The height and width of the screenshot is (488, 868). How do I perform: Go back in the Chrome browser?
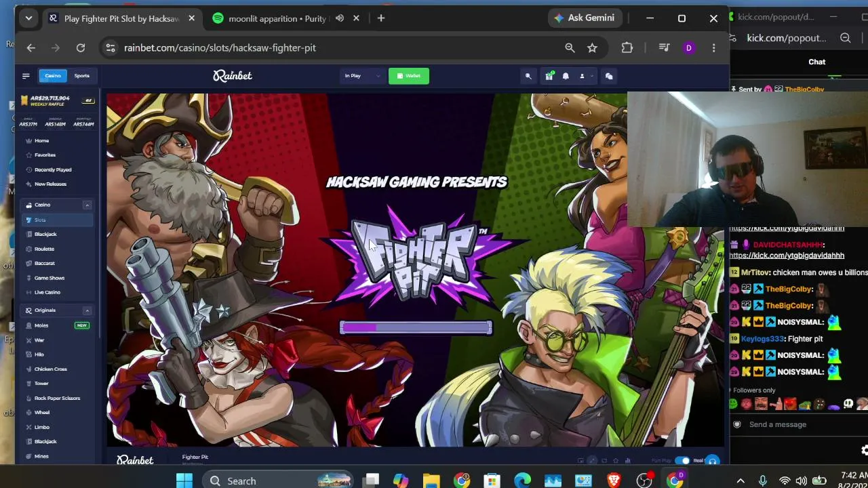tap(31, 47)
